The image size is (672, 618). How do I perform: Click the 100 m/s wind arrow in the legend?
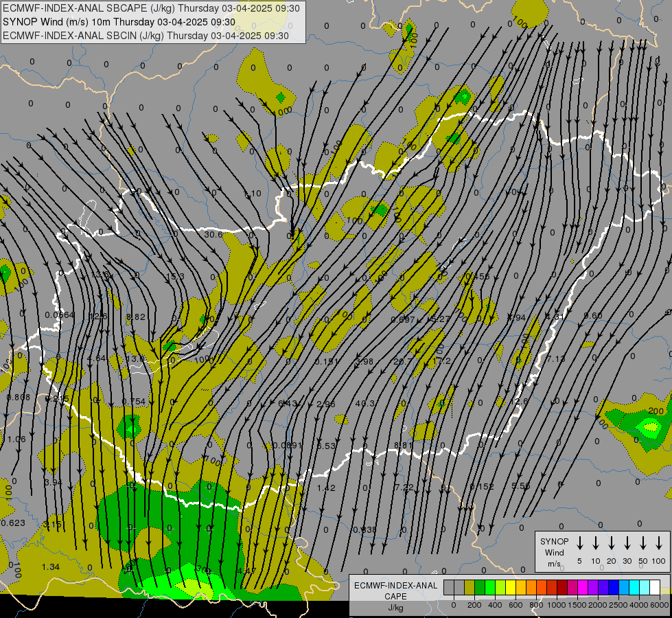coord(659,543)
